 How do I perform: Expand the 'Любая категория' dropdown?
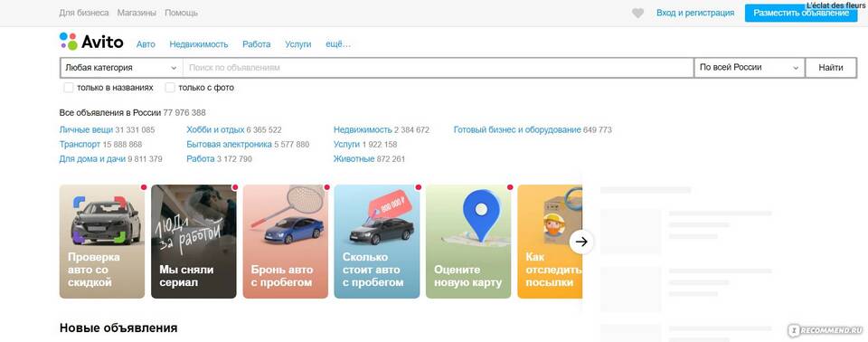[121, 68]
